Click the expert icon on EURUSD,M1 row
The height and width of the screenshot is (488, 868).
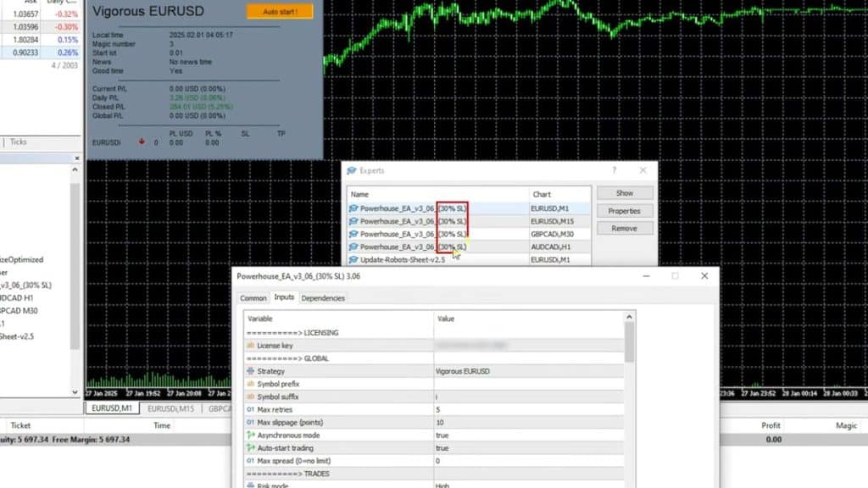353,208
